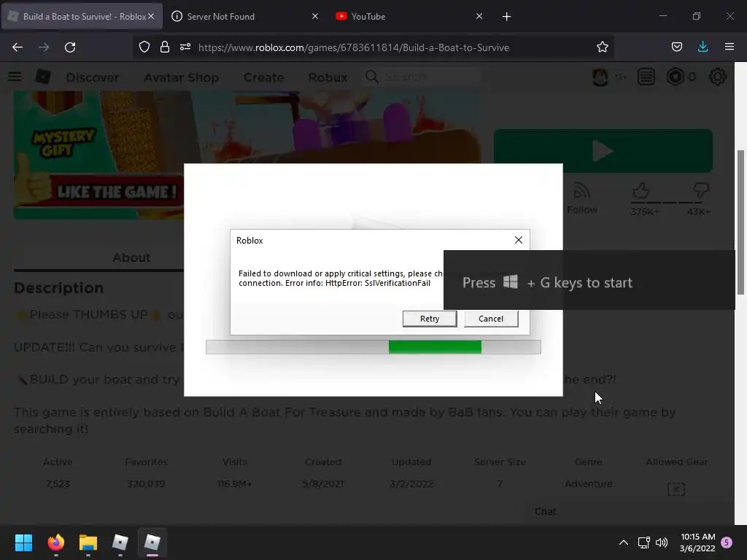747x560 pixels.
Task: Show hidden system tray icons
Action: (x=623, y=542)
